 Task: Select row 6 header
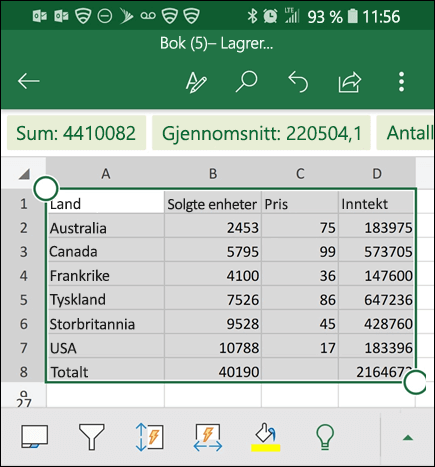pyautogui.click(x=23, y=324)
